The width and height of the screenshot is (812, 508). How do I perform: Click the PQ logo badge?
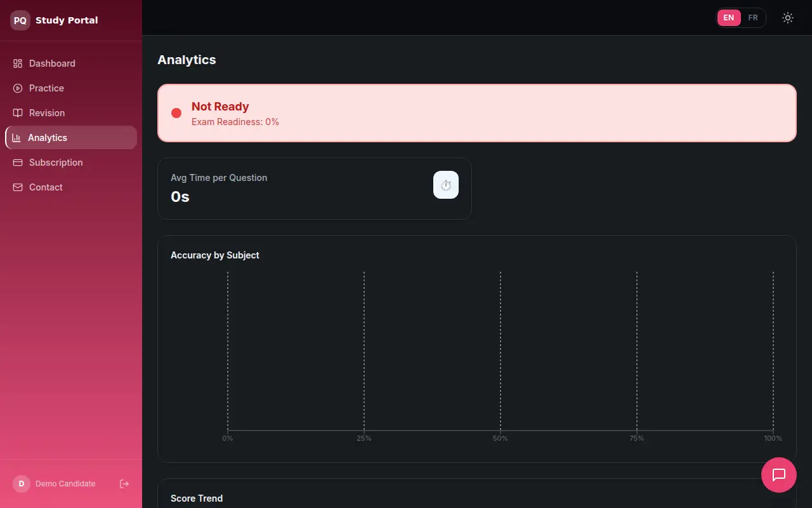coord(20,20)
